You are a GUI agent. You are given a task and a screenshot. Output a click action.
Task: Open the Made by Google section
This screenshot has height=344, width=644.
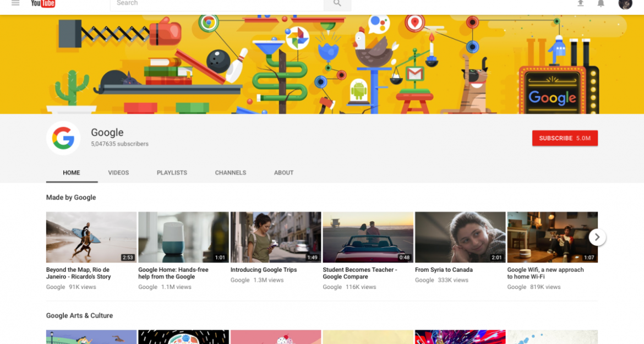click(x=71, y=198)
